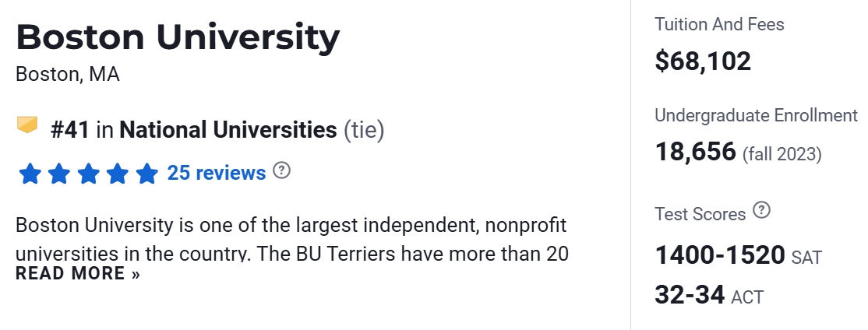Click the 18,656 enrollment figure

point(695,151)
